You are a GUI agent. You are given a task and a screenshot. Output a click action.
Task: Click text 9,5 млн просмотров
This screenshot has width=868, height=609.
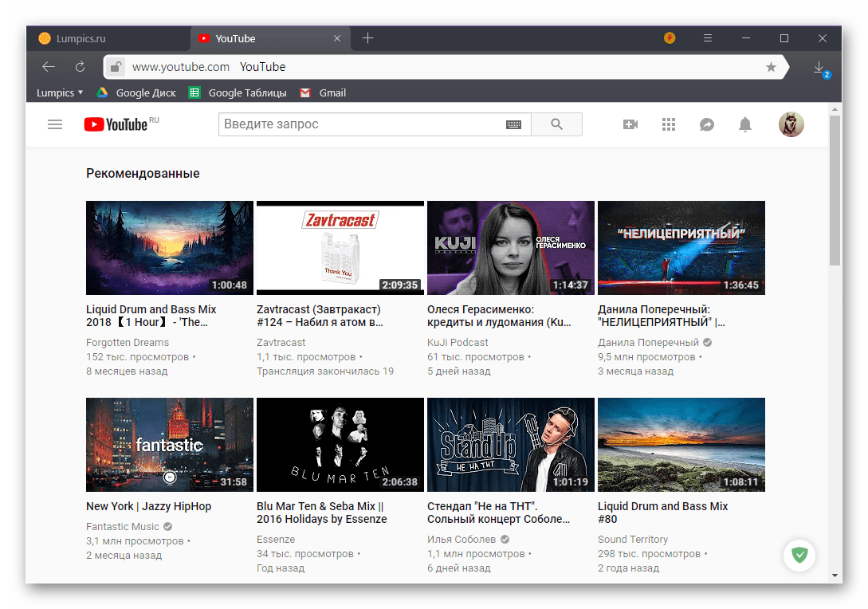(x=646, y=356)
